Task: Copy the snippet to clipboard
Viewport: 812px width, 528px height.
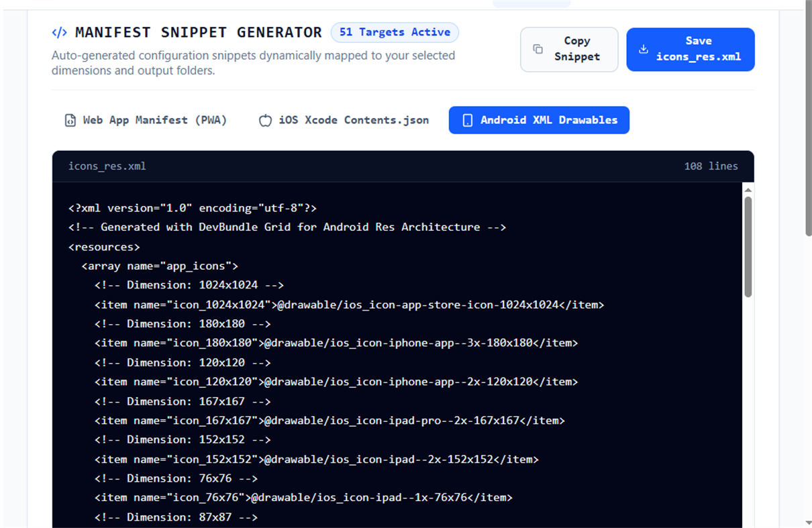Action: [569, 49]
